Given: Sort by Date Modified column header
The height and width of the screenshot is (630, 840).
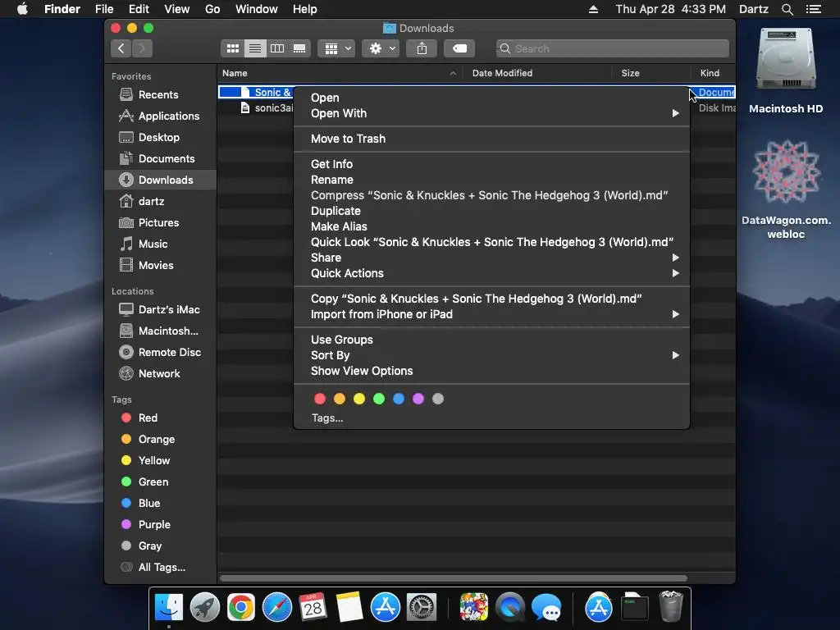Looking at the screenshot, I should tap(538, 73).
